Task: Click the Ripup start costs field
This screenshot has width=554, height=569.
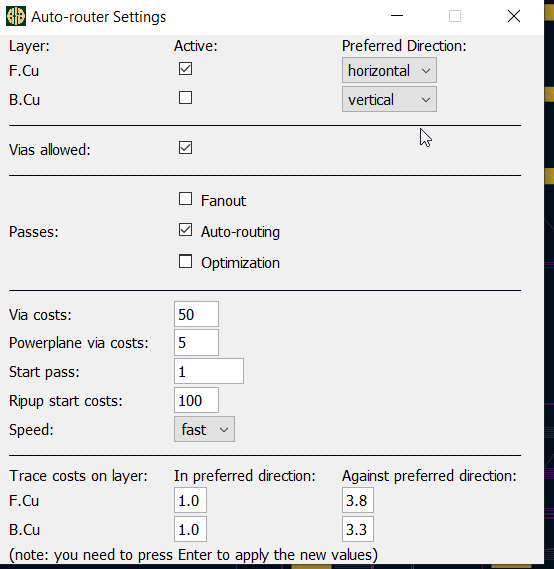Action: coord(196,400)
